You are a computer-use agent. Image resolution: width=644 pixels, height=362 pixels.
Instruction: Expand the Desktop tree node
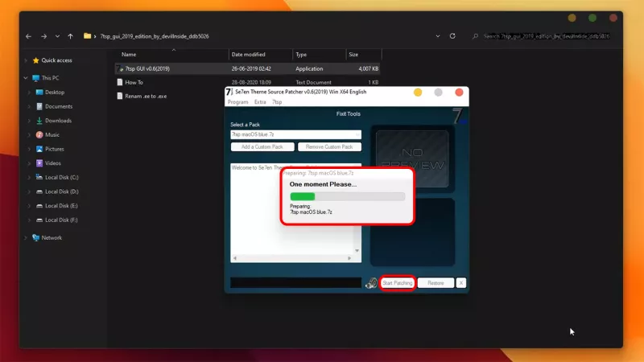[29, 93]
